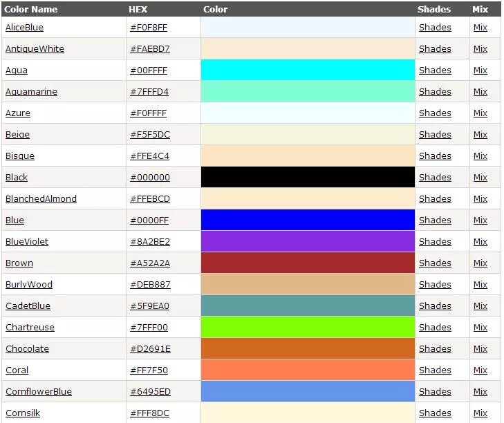Open the Aquamarine color name link
Viewport: 504px width, 423px height.
click(31, 92)
